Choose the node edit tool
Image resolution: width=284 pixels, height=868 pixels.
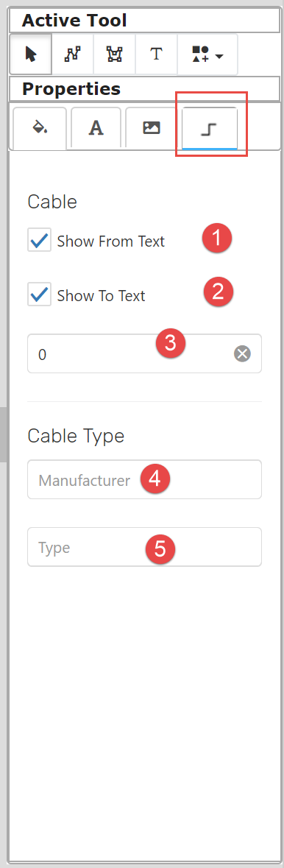click(x=115, y=54)
